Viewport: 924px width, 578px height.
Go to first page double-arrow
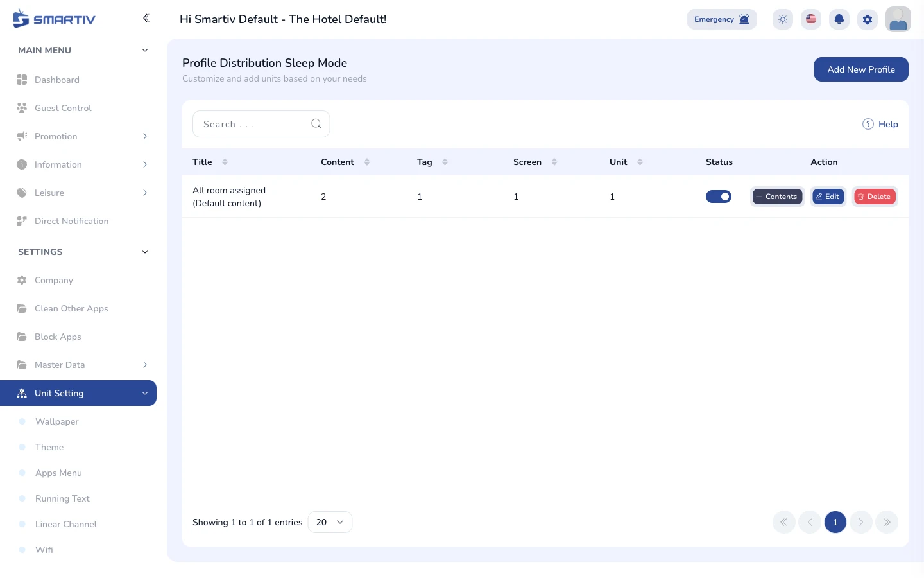pyautogui.click(x=784, y=522)
